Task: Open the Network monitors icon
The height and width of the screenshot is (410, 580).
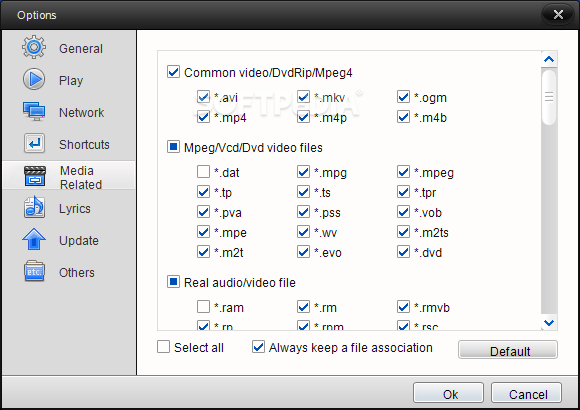Action: pyautogui.click(x=34, y=111)
